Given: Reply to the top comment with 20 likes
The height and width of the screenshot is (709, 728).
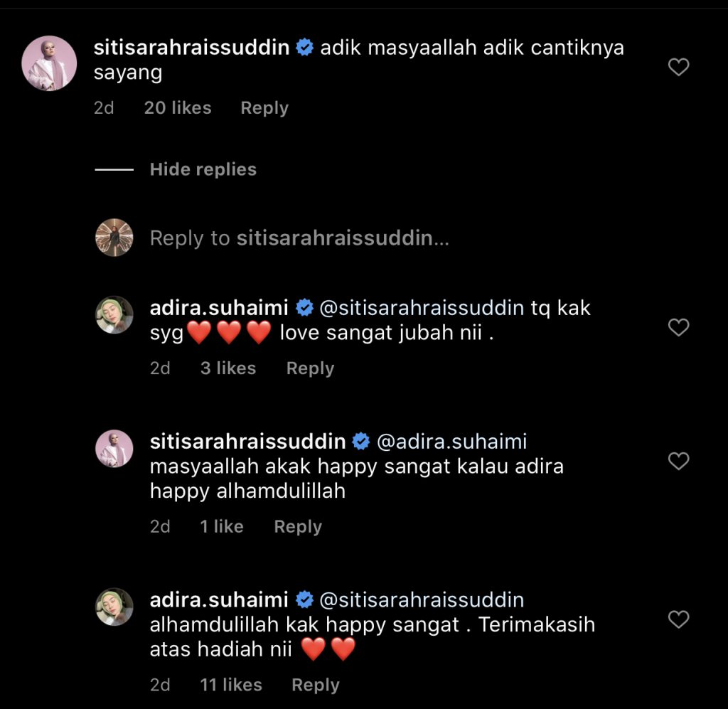Looking at the screenshot, I should pyautogui.click(x=264, y=108).
